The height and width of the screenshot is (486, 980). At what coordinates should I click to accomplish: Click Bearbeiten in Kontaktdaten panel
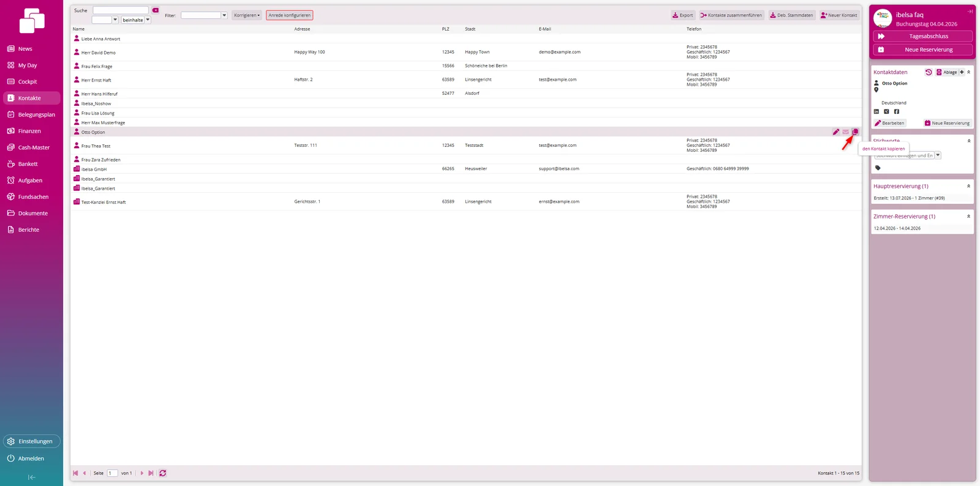point(890,123)
